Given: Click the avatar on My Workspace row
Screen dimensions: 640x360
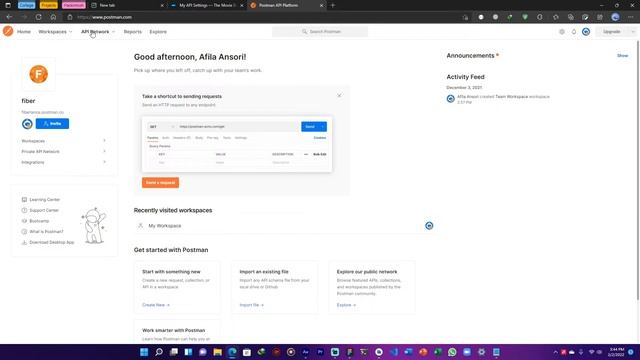Looking at the screenshot, I should click(429, 225).
